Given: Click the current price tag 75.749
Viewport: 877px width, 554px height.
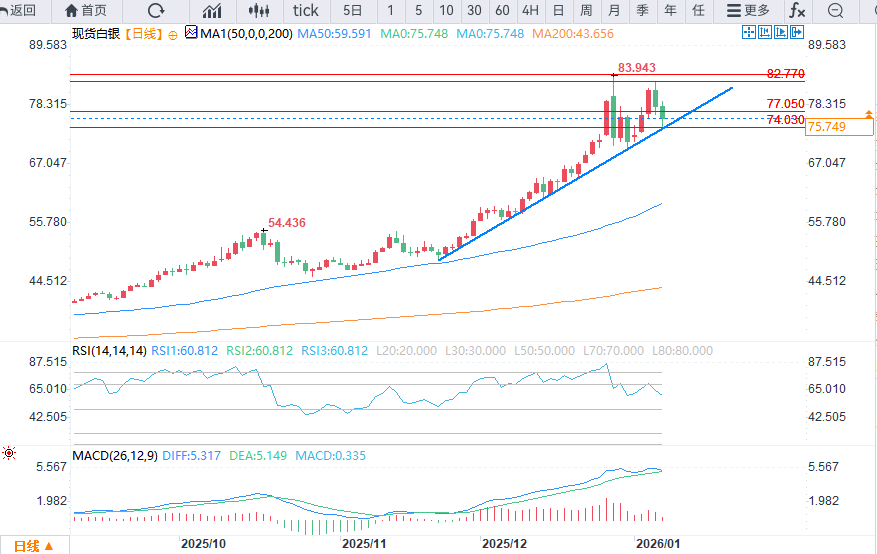Looking at the screenshot, I should tap(839, 127).
